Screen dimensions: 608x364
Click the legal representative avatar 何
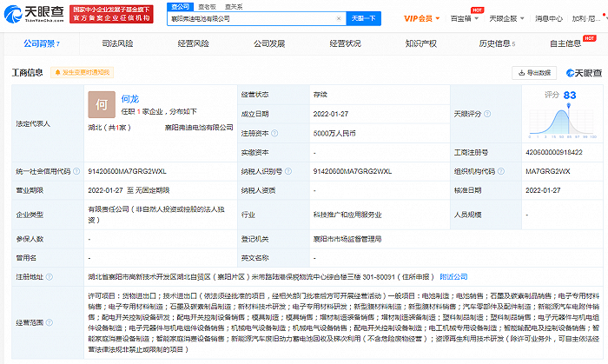101,104
